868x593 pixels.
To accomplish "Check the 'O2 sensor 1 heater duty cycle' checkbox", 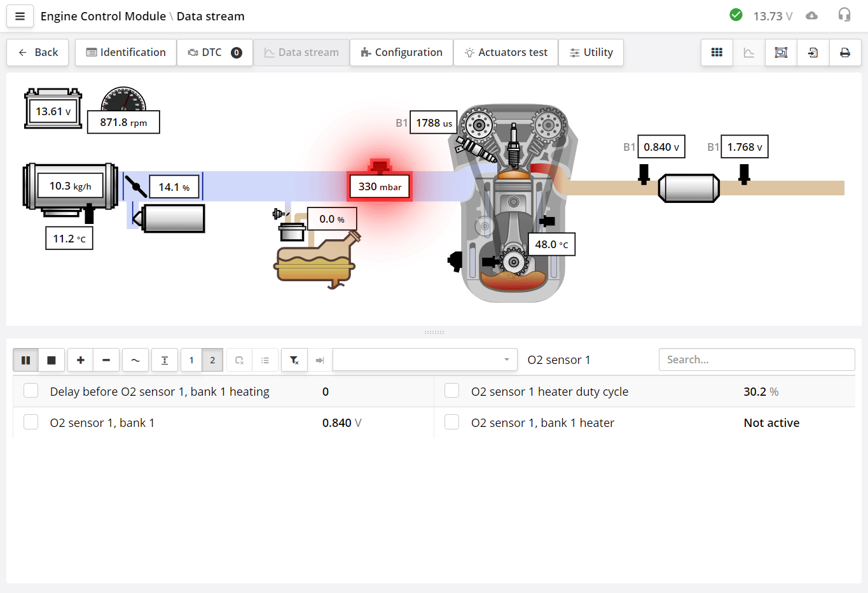I will (x=451, y=390).
